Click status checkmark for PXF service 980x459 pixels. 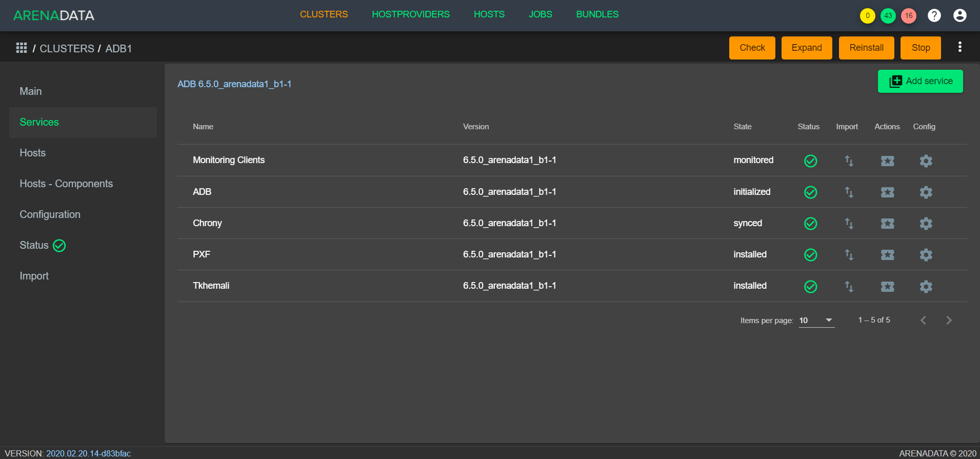810,255
